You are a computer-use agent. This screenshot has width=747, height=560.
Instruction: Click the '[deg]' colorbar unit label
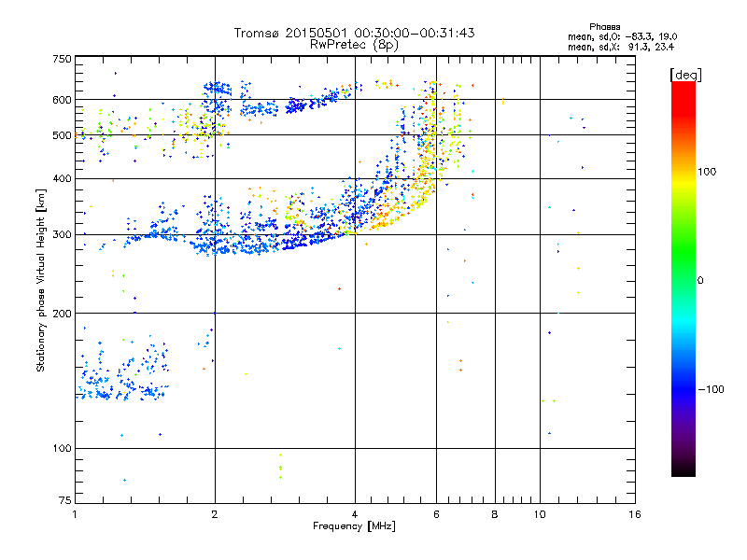tap(685, 75)
